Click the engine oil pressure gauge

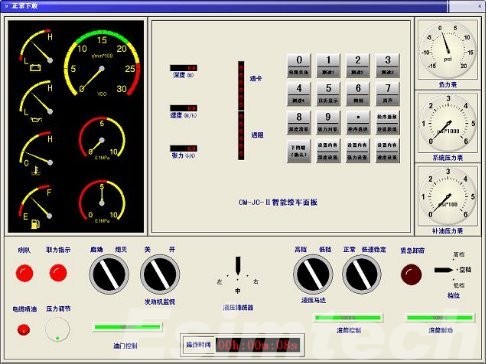[36, 101]
